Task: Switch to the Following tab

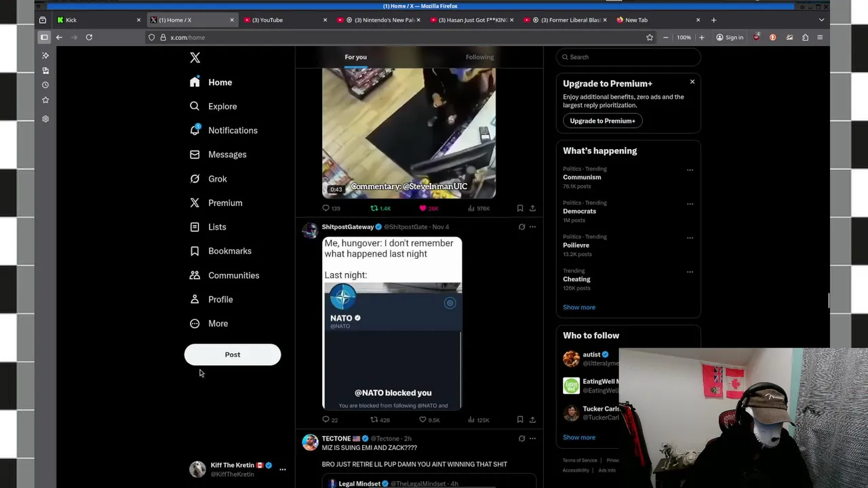Action: [479, 57]
